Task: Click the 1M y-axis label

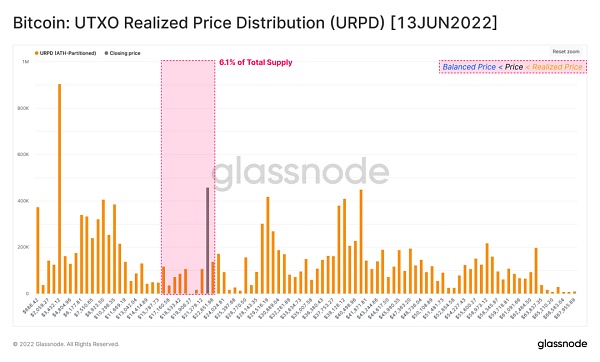Action: tap(26, 62)
